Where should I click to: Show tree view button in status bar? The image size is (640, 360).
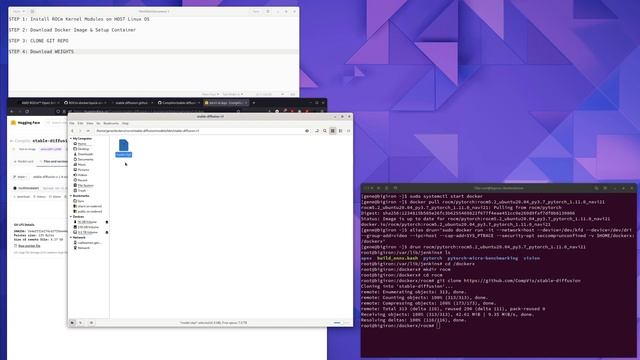click(x=80, y=323)
